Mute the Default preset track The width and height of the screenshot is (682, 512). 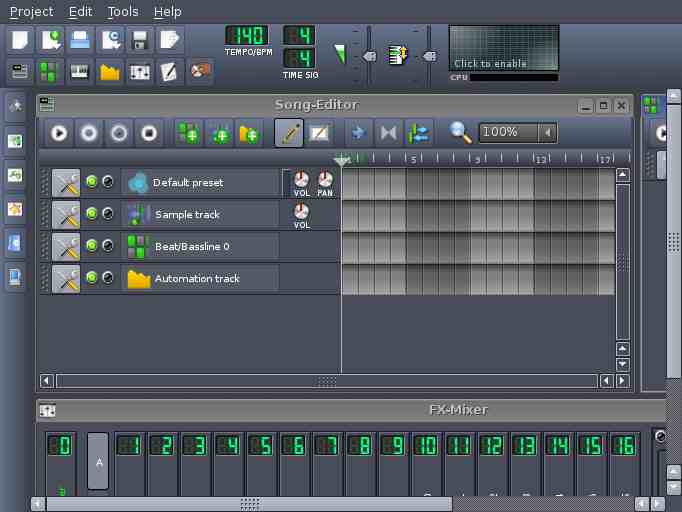(92, 182)
